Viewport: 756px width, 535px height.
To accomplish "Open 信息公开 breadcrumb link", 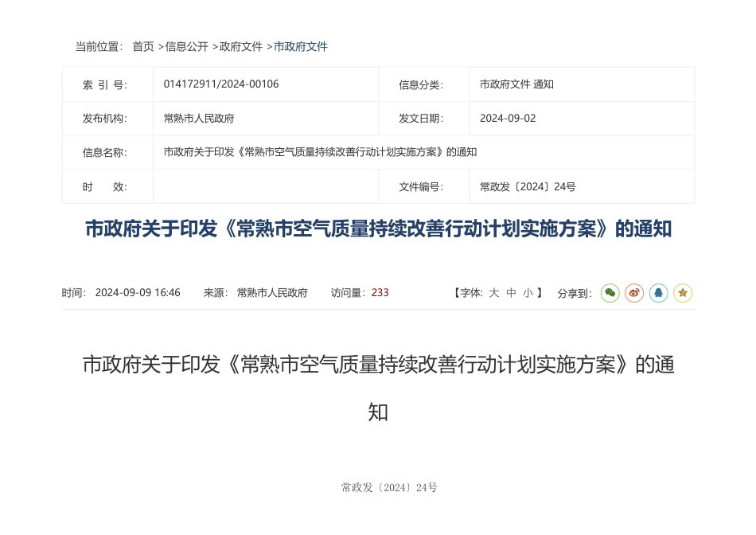I will [x=186, y=46].
